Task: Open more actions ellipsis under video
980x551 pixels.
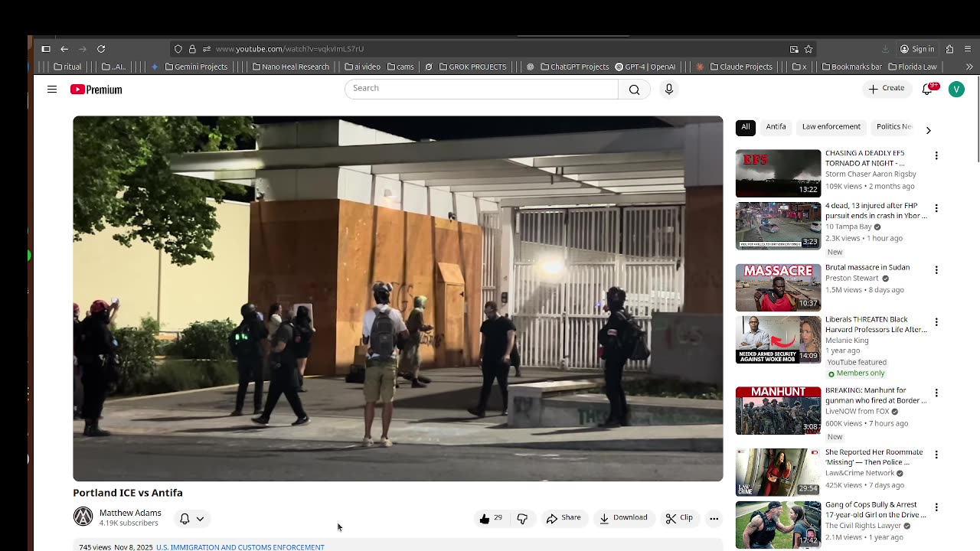Action: pyautogui.click(x=714, y=518)
